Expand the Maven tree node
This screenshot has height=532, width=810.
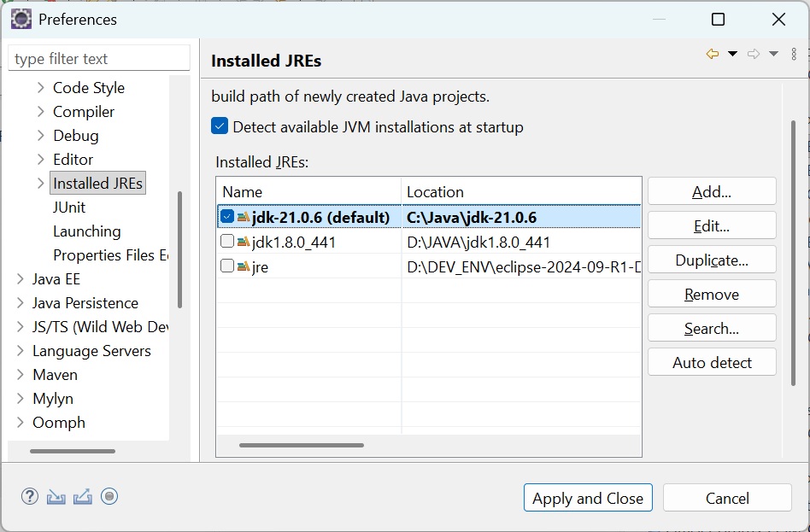pyautogui.click(x=21, y=375)
